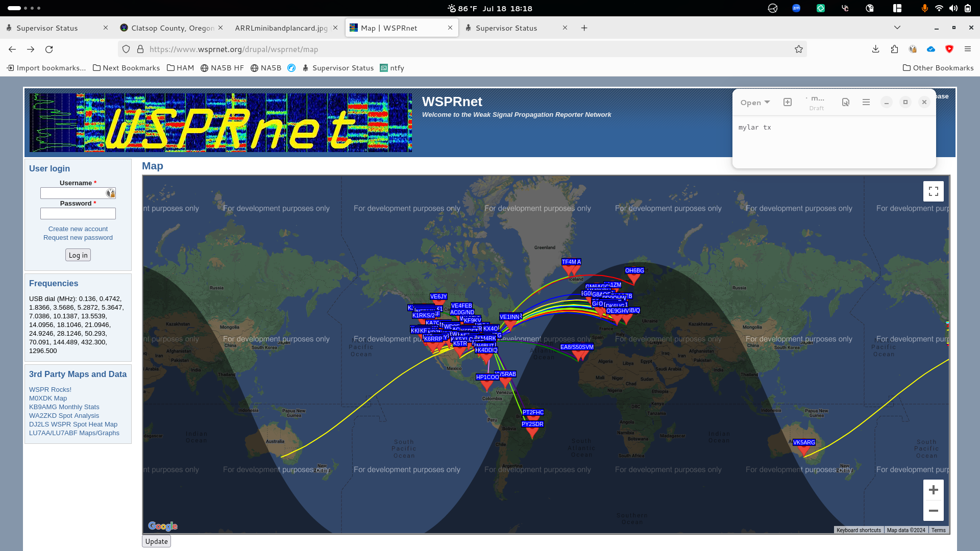Open WA2ZKD Spot Analysis link
The height and width of the screenshot is (551, 980).
[x=64, y=416]
